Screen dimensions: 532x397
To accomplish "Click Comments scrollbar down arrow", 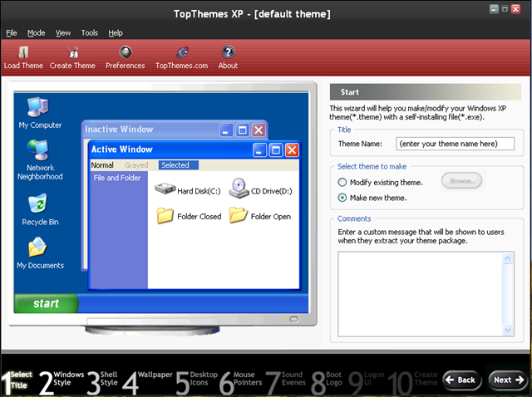I will coord(508,330).
